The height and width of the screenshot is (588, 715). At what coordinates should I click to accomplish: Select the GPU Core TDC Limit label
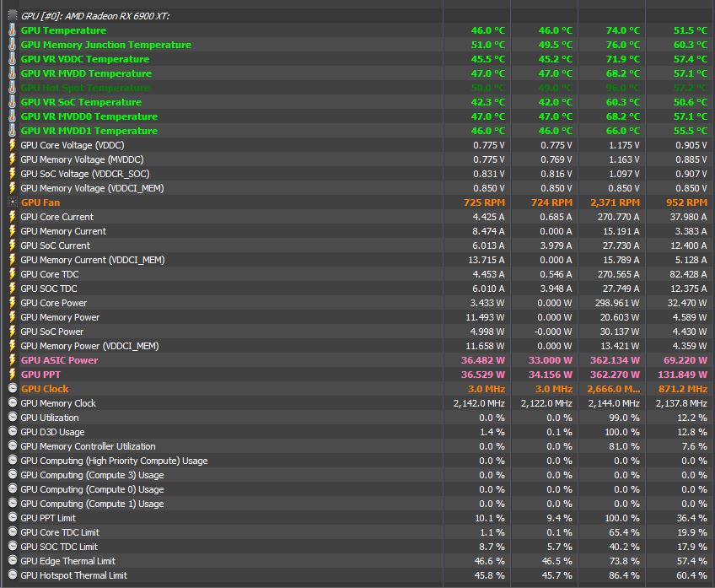(x=60, y=532)
